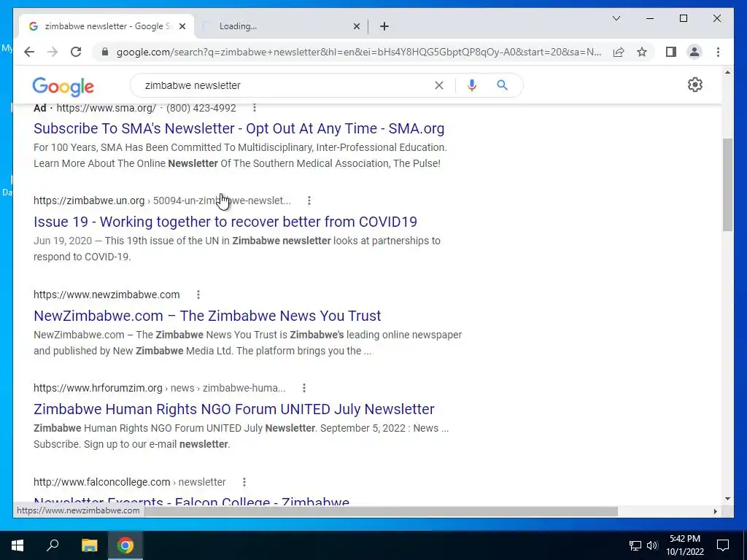
Task: Open Subscribe To SMA's Newsletter link
Action: point(239,128)
